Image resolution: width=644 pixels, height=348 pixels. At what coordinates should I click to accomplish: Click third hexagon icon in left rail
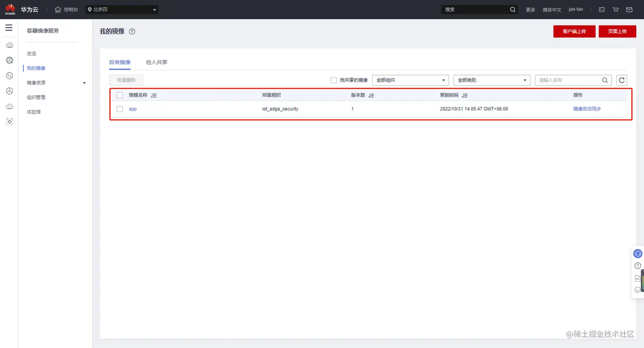coord(9,76)
